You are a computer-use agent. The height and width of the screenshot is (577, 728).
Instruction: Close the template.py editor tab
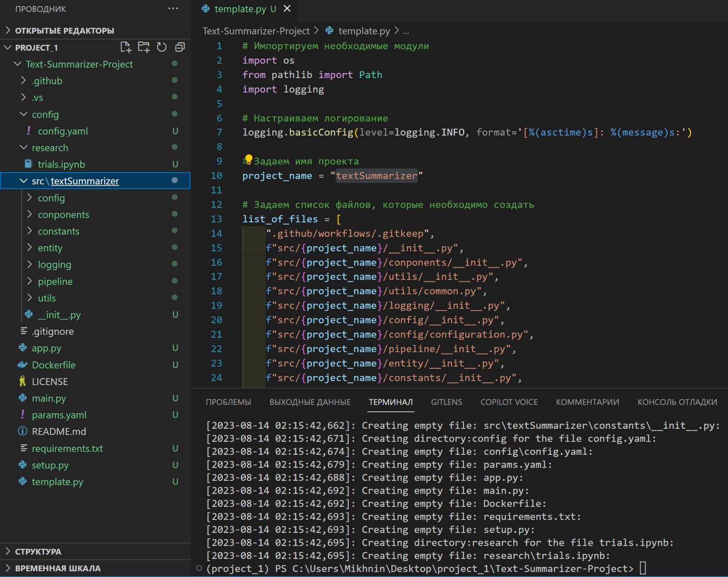(x=287, y=9)
